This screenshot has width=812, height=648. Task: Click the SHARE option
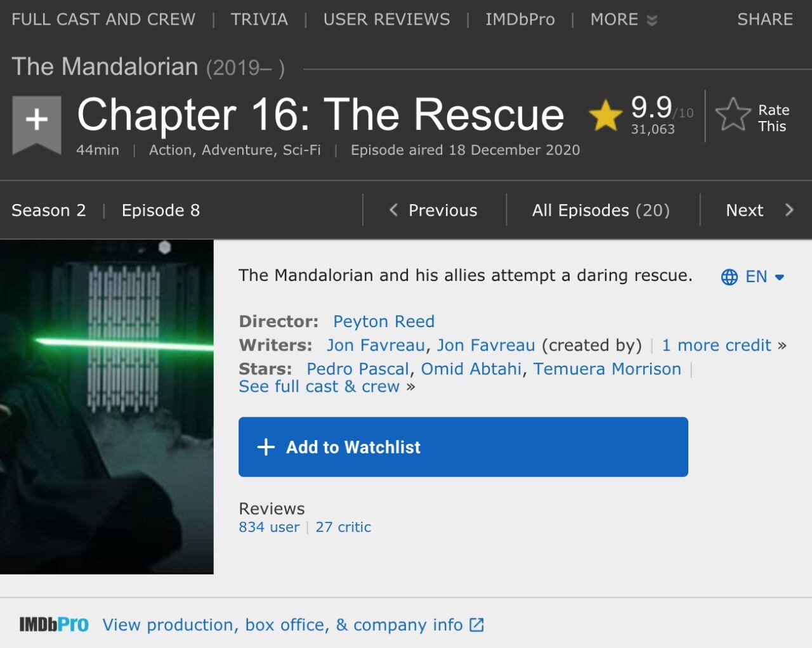[764, 20]
